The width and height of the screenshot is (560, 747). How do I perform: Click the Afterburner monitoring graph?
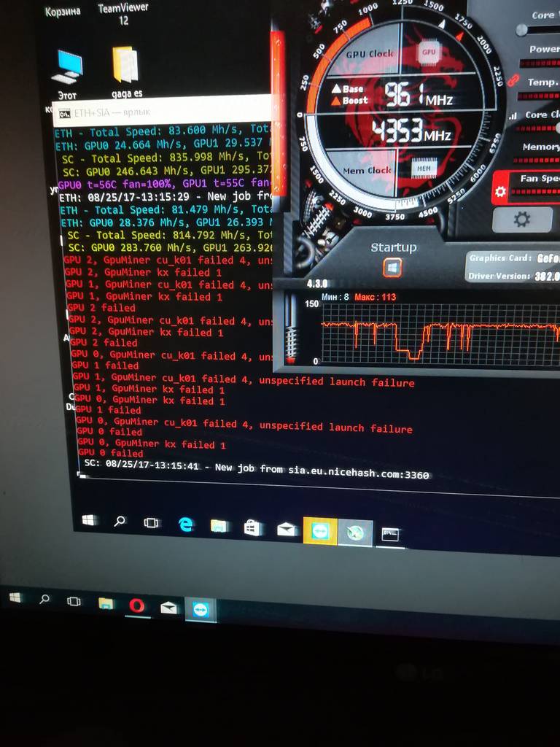point(440,334)
